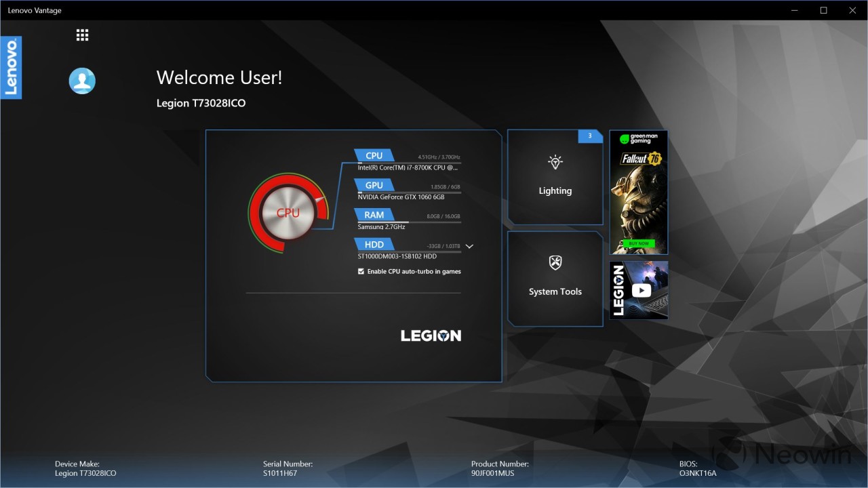Expand the HDD drive list chevron
868x488 pixels.
[x=469, y=247]
